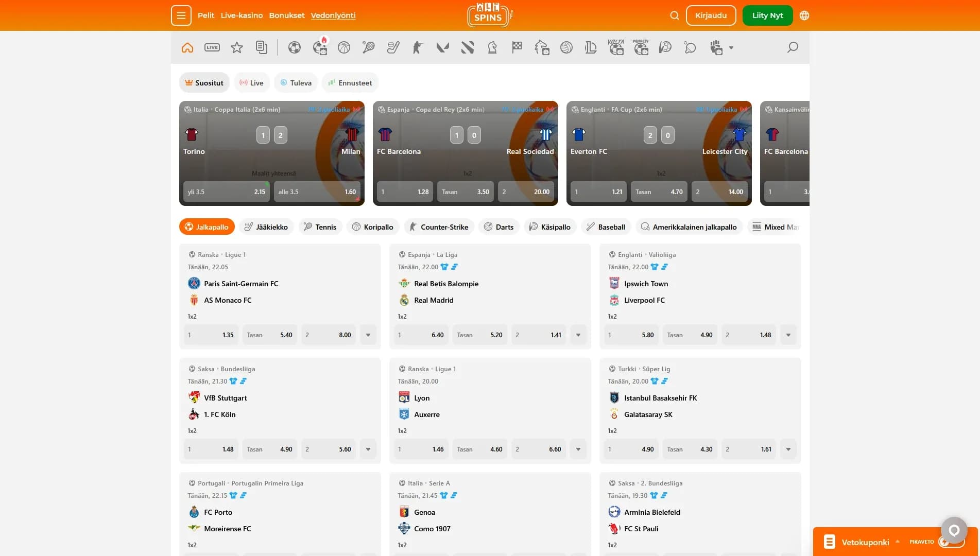The width and height of the screenshot is (980, 556).
Task: Bet on Real Madrid win at 1.41
Action: coord(539,335)
